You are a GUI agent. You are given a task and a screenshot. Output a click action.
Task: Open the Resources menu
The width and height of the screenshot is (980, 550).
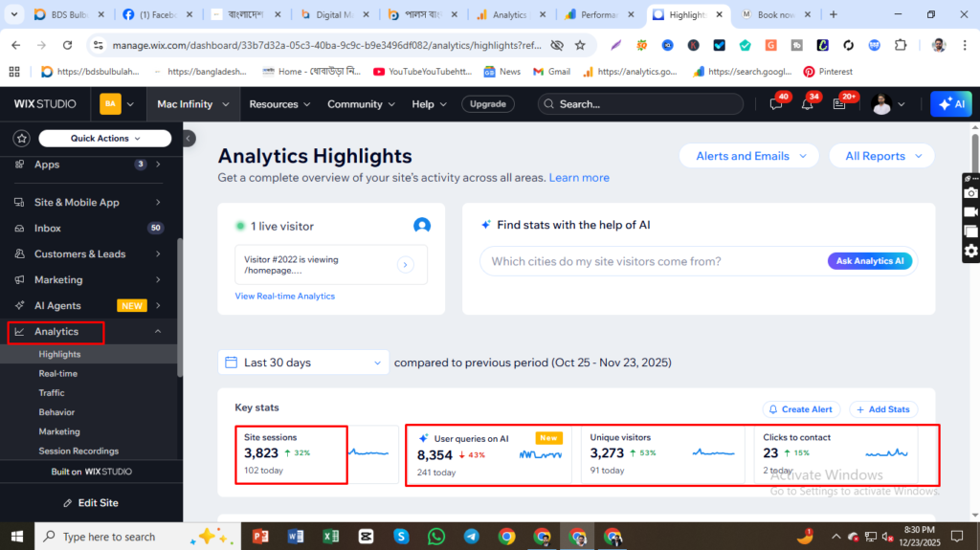279,104
